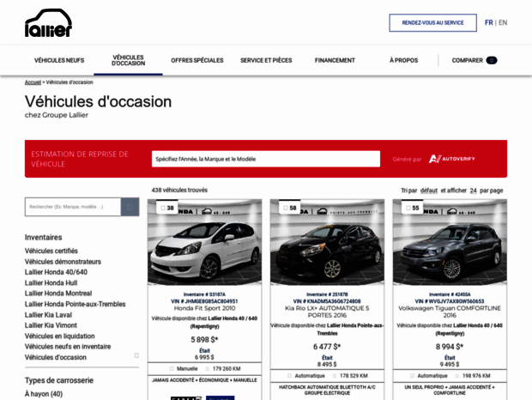Click Inventaire # 42455A text
Screen dimensions: 532x400
coord(450,294)
